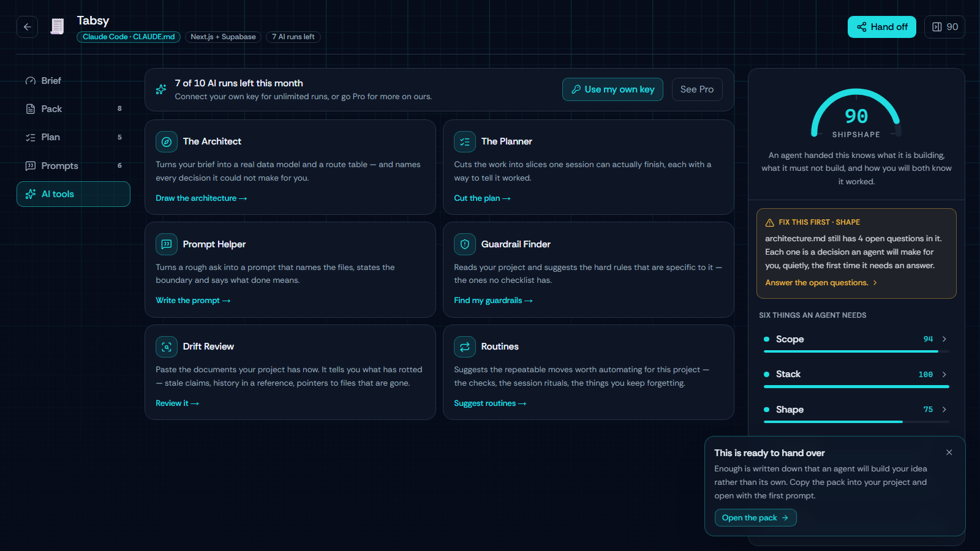The width and height of the screenshot is (980, 551).
Task: Click Find my guardrails link
Action: point(493,301)
